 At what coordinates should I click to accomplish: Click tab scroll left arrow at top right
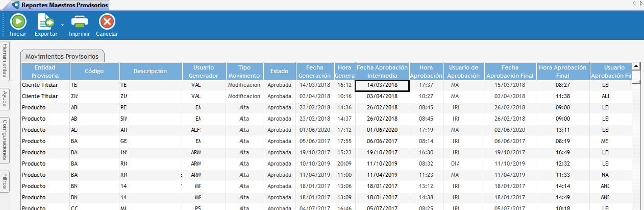click(x=634, y=4)
